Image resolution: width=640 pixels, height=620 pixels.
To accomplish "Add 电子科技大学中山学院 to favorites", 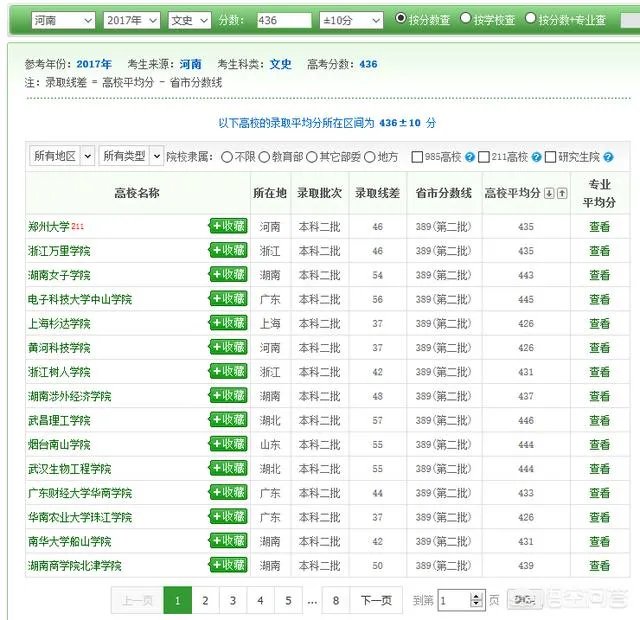I will (x=228, y=298).
